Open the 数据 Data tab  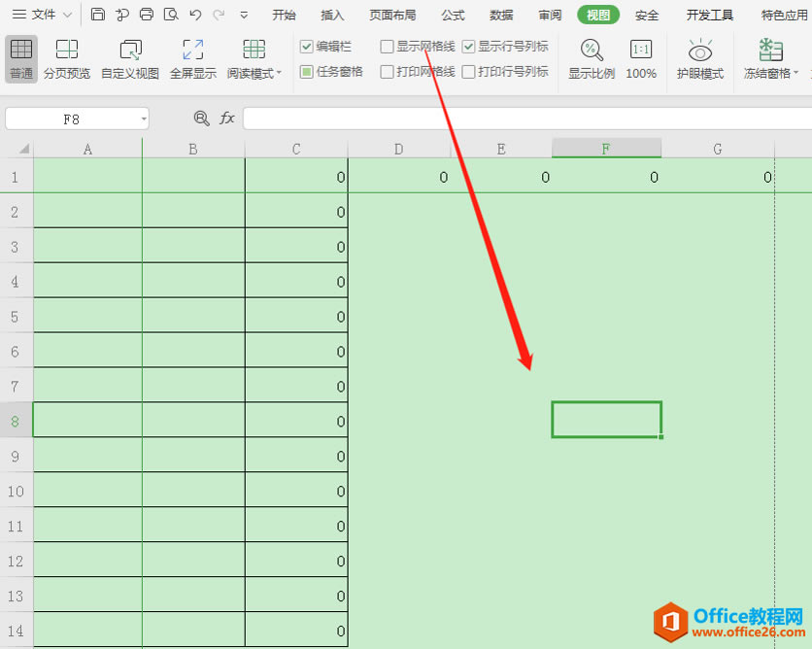pos(501,15)
